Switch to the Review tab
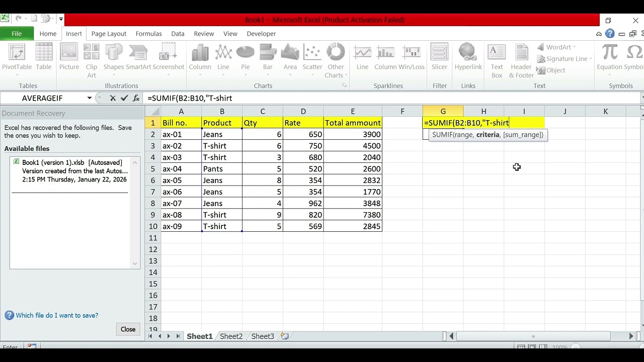This screenshot has height=362, width=644. coord(204,34)
